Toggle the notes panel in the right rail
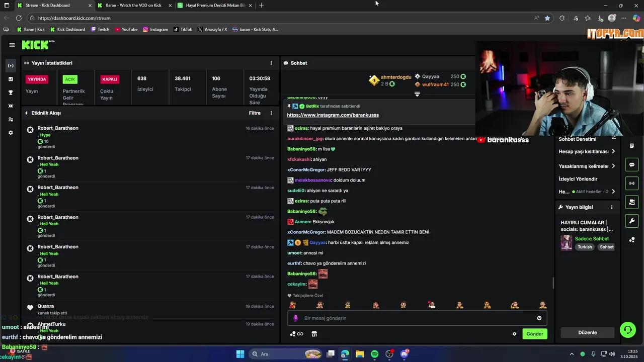644x362 pixels. (631, 146)
